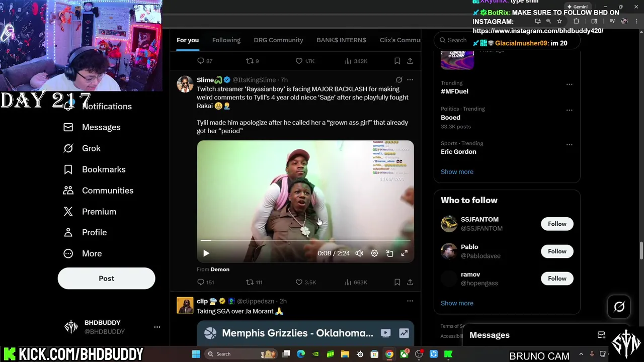Open Profile from the sidebar
Viewport: 644px width, 362px height.
pyautogui.click(x=85, y=232)
